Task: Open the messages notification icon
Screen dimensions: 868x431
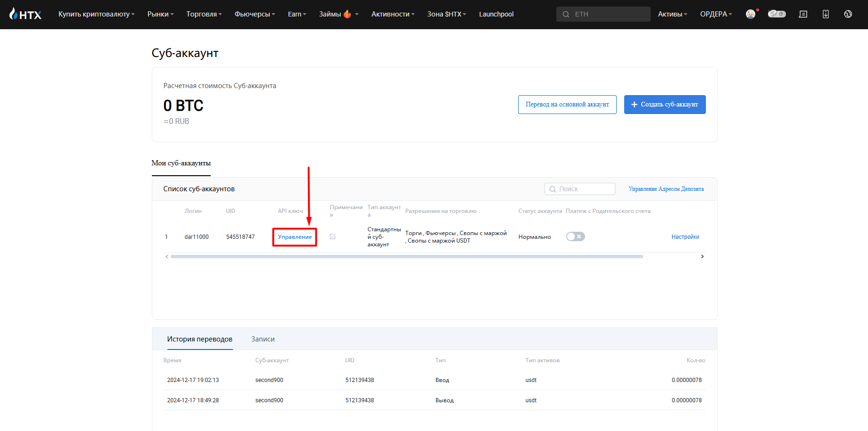Action: tap(803, 14)
